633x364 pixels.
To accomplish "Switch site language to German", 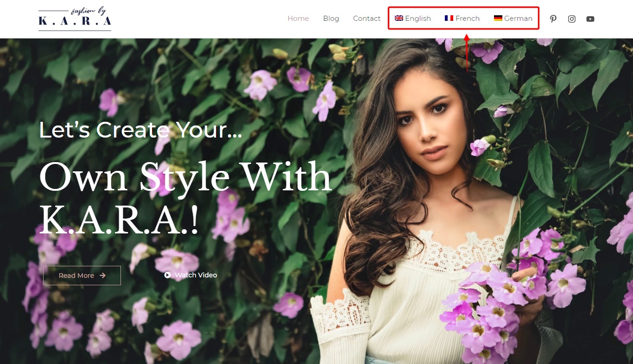I will pyautogui.click(x=513, y=19).
